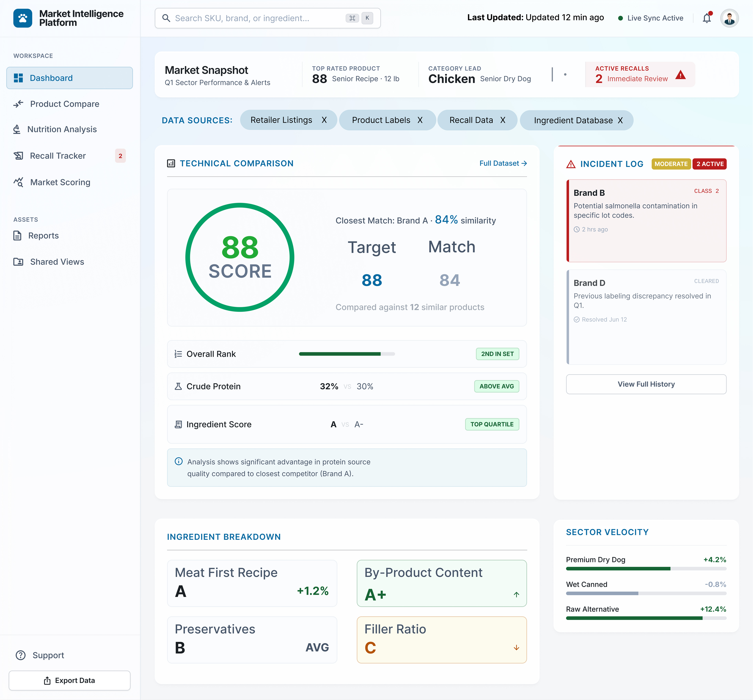Click View Full History button
753x700 pixels.
tap(646, 384)
